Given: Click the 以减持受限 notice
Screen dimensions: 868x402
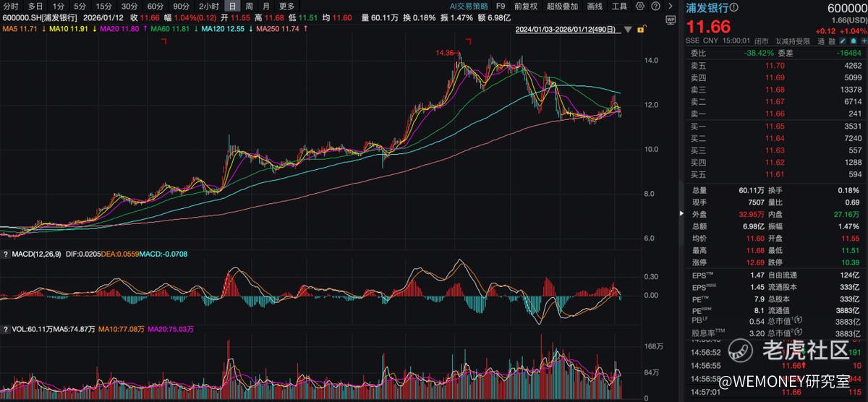Looking at the screenshot, I should [x=791, y=41].
